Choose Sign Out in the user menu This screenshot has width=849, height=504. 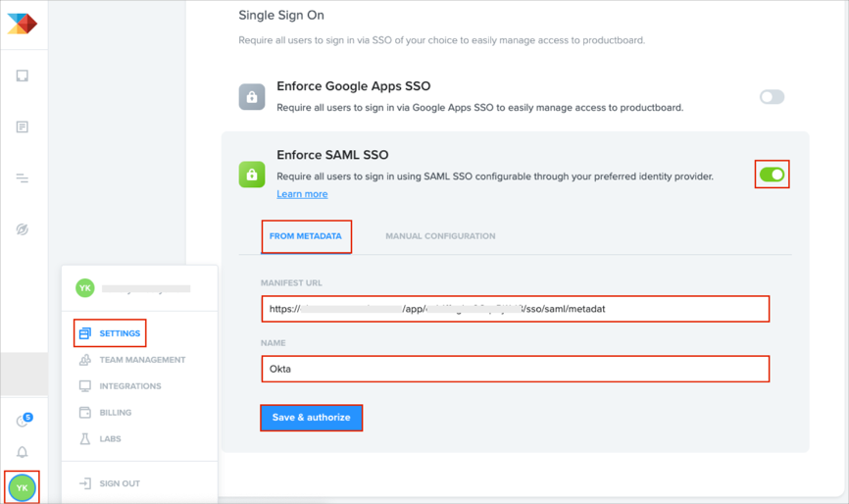119,483
